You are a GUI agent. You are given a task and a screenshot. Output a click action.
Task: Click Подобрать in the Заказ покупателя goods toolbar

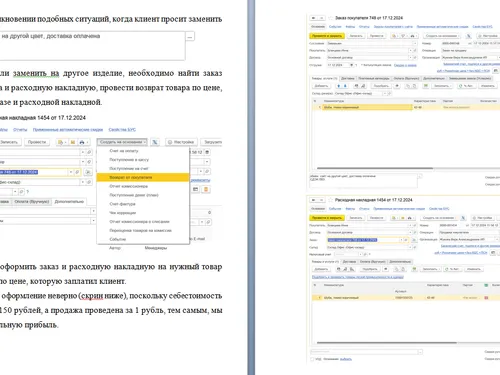coord(381,86)
